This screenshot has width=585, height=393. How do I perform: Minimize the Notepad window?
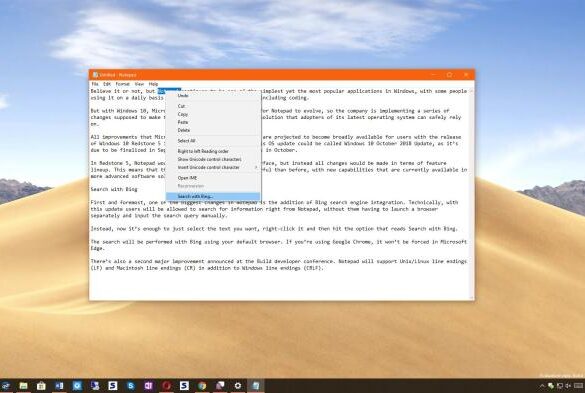coord(434,75)
